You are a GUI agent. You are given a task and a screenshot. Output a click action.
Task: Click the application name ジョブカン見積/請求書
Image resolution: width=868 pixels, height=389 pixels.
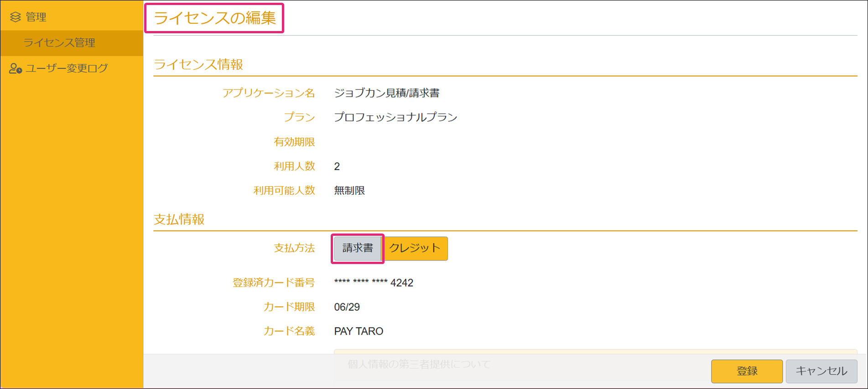(x=387, y=93)
